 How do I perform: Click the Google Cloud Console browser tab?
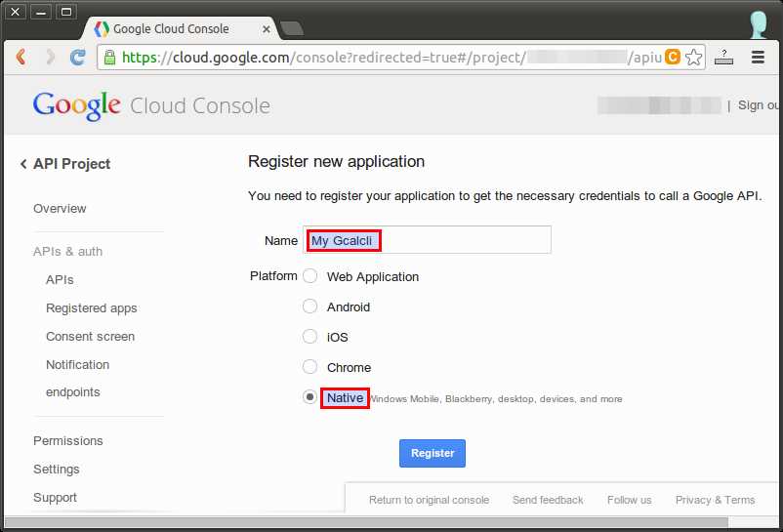(180, 29)
